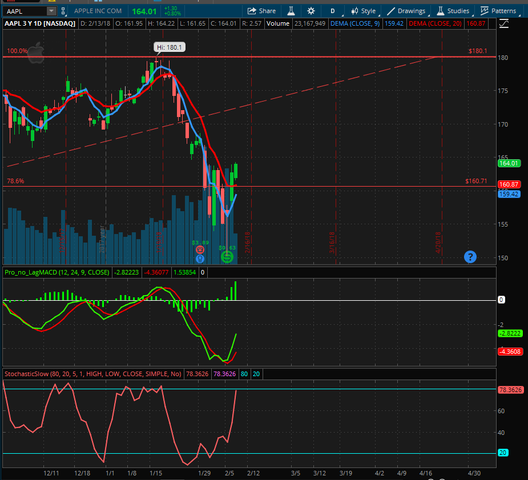
Task: Click the cyan 20 stochastic axis tag
Action: pyautogui.click(x=503, y=453)
